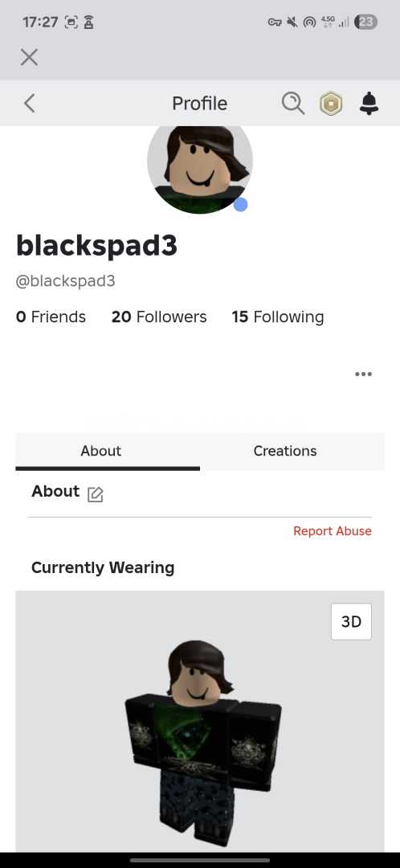The width and height of the screenshot is (400, 868).
Task: View the 20 Followers list
Action: point(159,317)
